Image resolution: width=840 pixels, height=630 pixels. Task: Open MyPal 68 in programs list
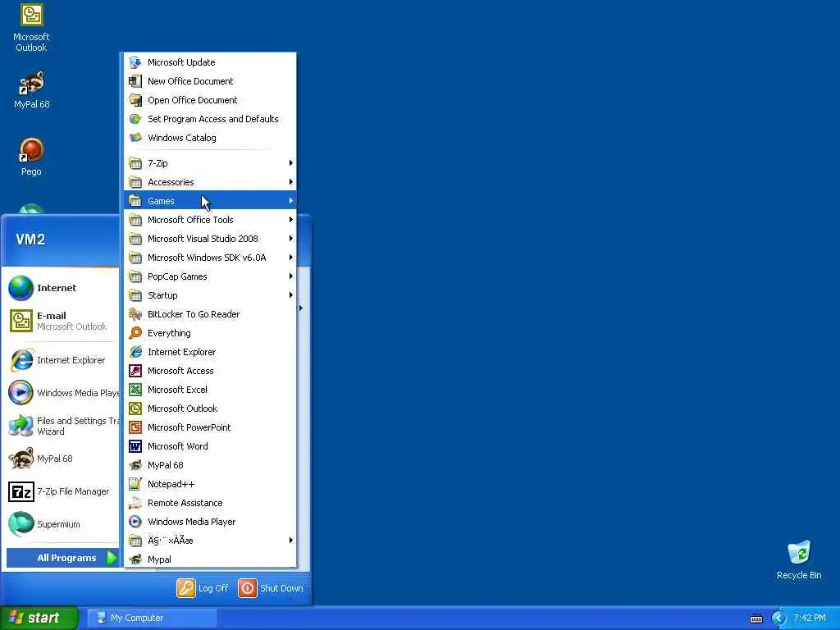[210, 465]
